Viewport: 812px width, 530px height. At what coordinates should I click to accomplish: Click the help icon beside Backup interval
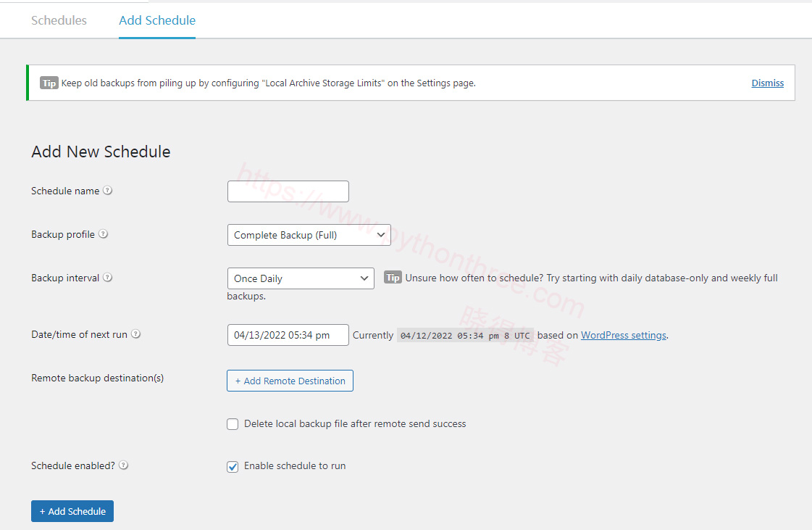(x=108, y=278)
